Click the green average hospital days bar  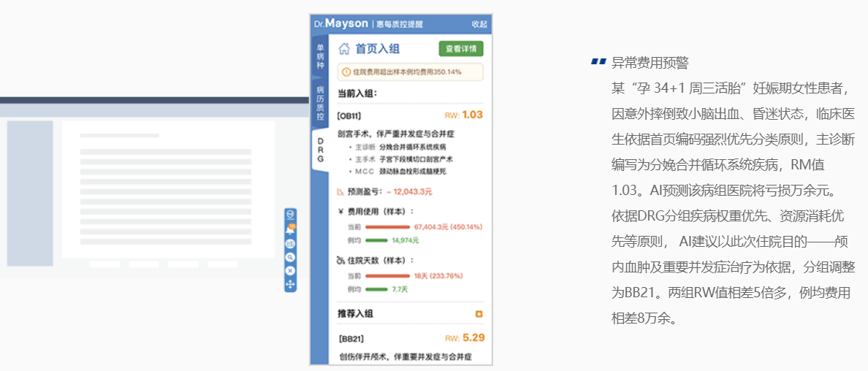(x=376, y=289)
